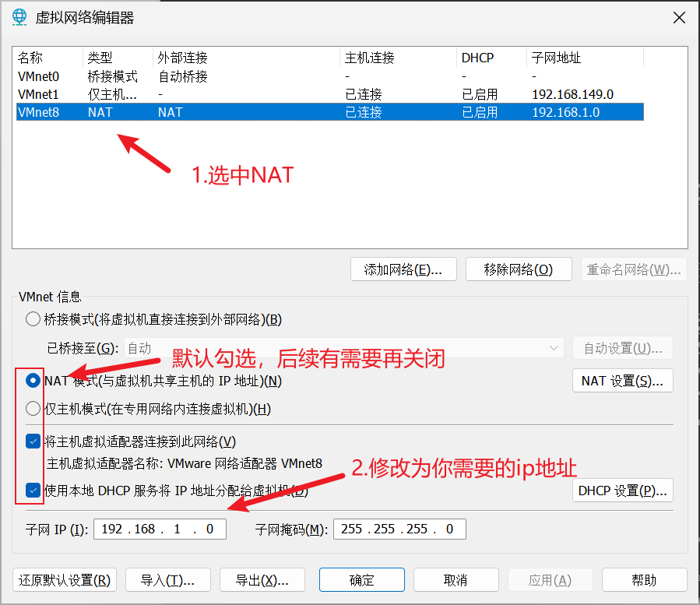Image resolution: width=700 pixels, height=605 pixels.
Task: Click the 导入 button
Action: [x=168, y=580]
